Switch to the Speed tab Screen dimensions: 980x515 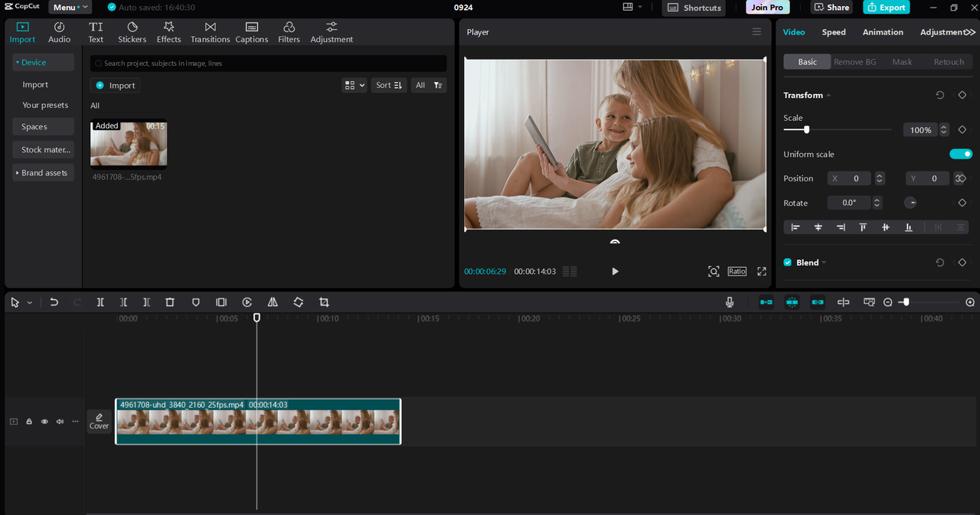click(x=834, y=32)
